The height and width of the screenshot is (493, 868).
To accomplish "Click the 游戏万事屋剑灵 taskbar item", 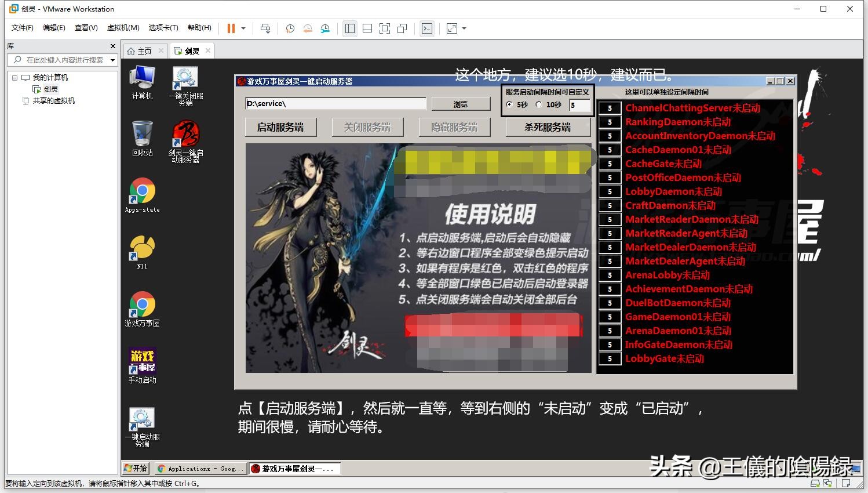I will (x=294, y=469).
